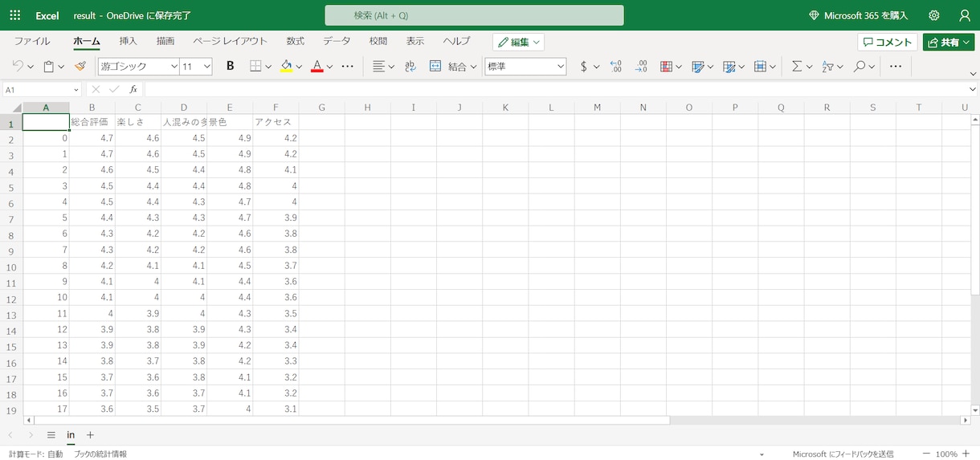
Task: Click the insert function fx icon
Action: tap(133, 90)
